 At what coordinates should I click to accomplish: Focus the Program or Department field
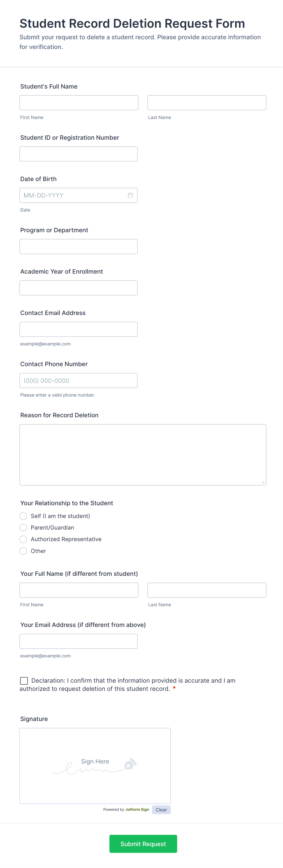pos(79,247)
